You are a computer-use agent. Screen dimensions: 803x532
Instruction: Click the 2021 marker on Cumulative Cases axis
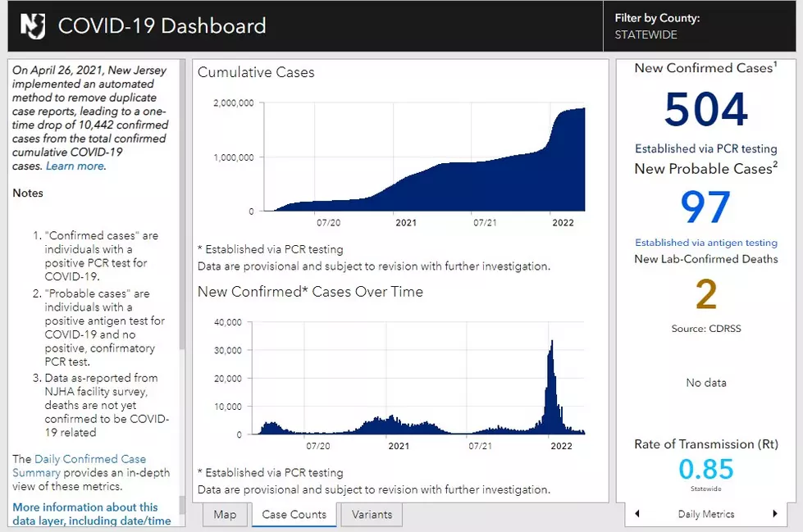(x=405, y=223)
